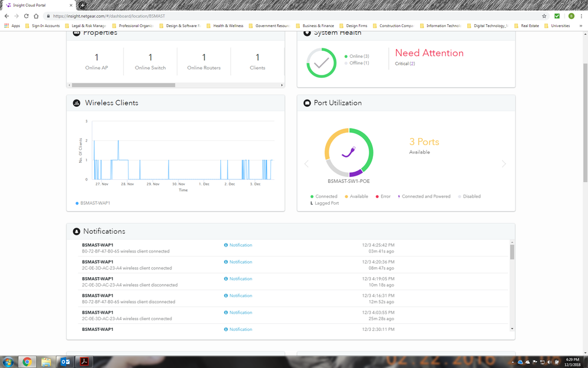588x368 pixels.
Task: Toggle the Lagged Port legend item
Action: [x=325, y=203]
